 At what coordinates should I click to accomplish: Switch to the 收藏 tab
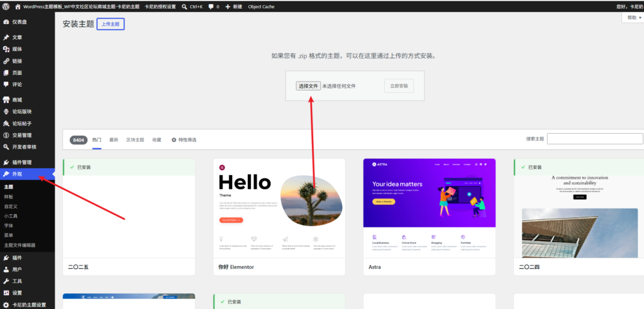coord(157,140)
